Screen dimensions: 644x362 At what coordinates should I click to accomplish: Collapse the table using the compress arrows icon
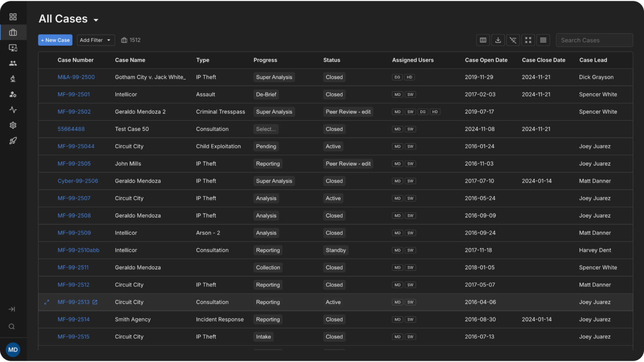click(528, 40)
